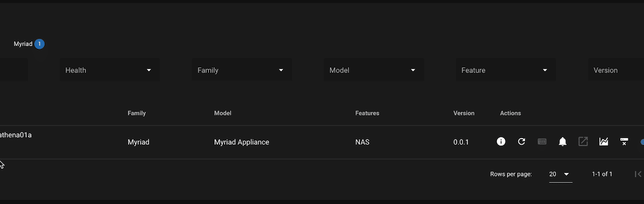The height and width of the screenshot is (204, 644).
Task: Go to first page pagination arrow
Action: pos(638,174)
